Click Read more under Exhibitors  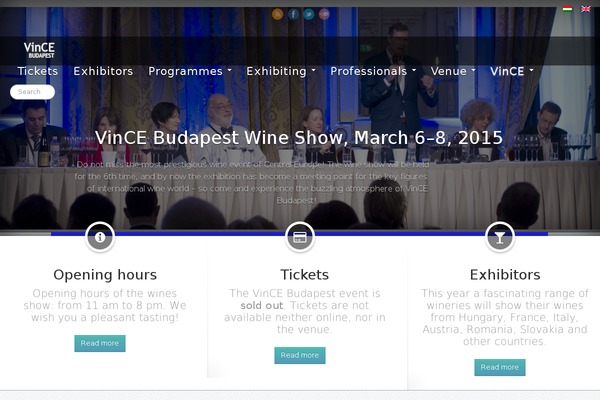tap(500, 367)
